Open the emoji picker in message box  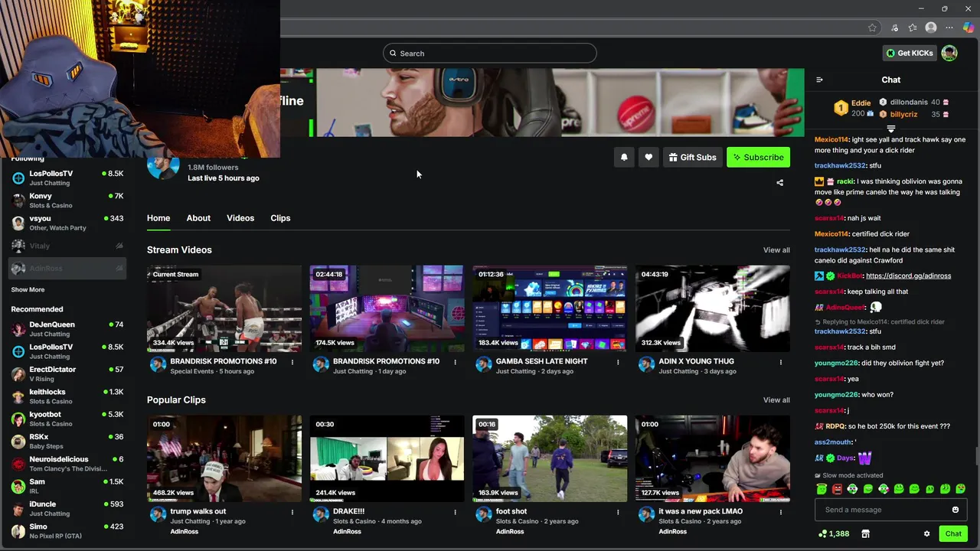[x=955, y=510]
